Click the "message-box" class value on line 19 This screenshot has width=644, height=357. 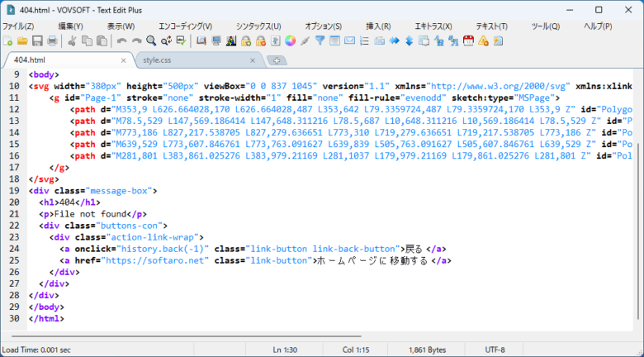tap(119, 191)
